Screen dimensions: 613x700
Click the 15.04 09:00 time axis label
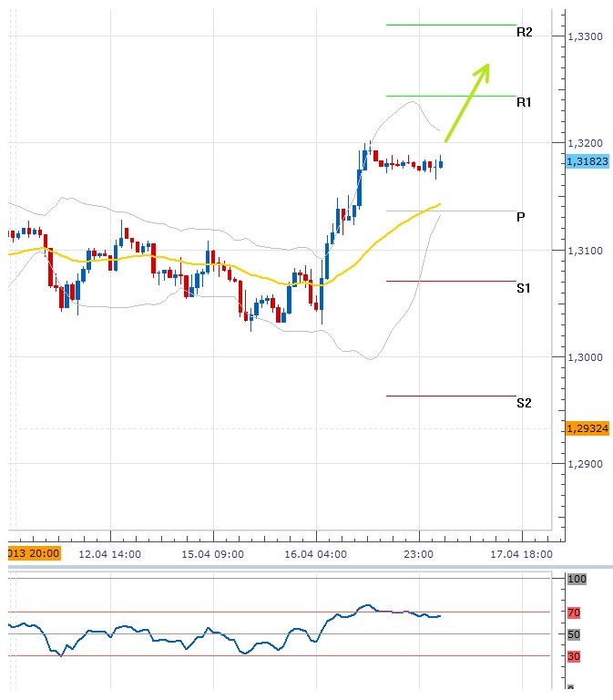(213, 554)
